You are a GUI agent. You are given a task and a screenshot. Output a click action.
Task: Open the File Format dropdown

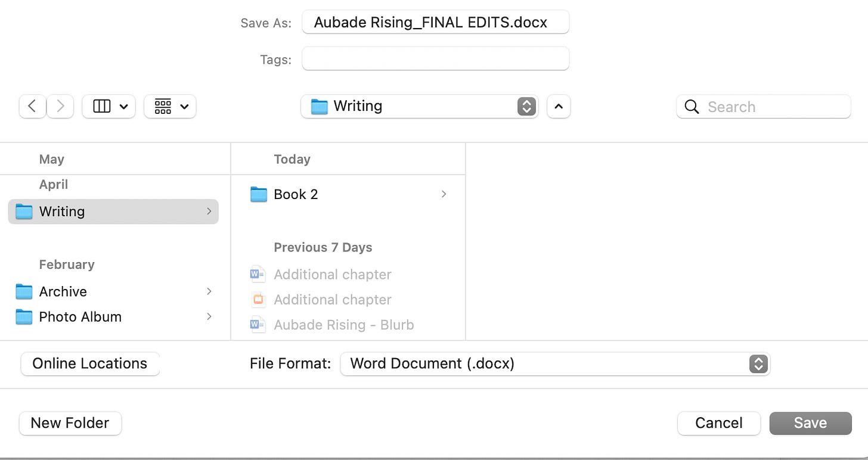point(555,363)
